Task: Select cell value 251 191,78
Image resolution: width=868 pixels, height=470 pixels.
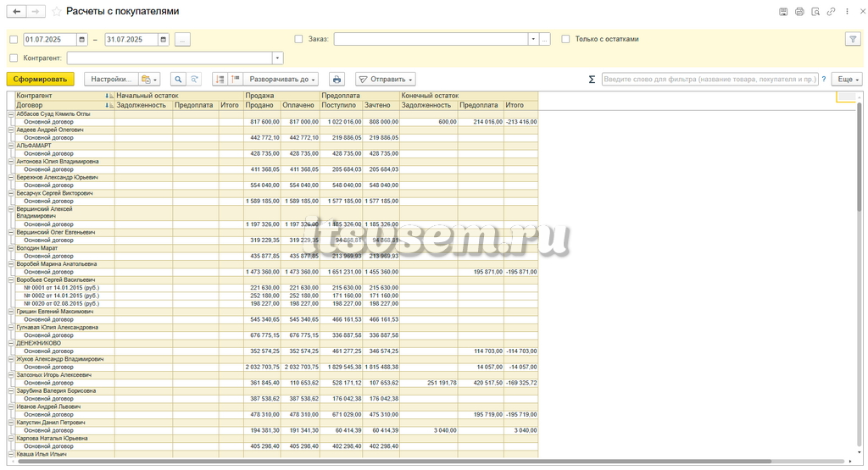Action: 429,383
